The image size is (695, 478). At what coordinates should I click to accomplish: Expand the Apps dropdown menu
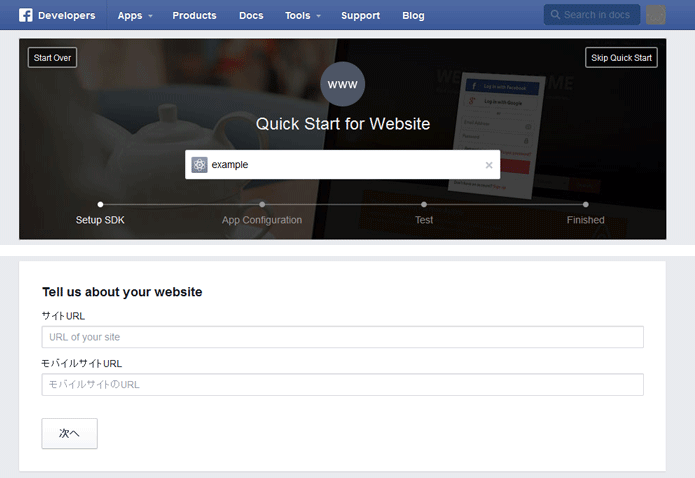[135, 15]
